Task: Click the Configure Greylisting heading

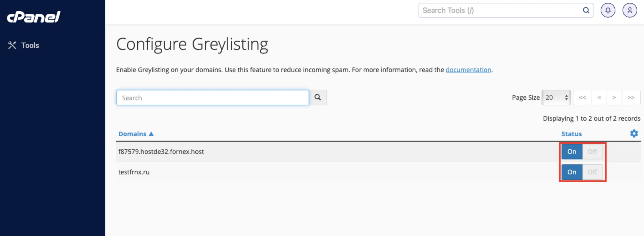Action: (x=192, y=45)
